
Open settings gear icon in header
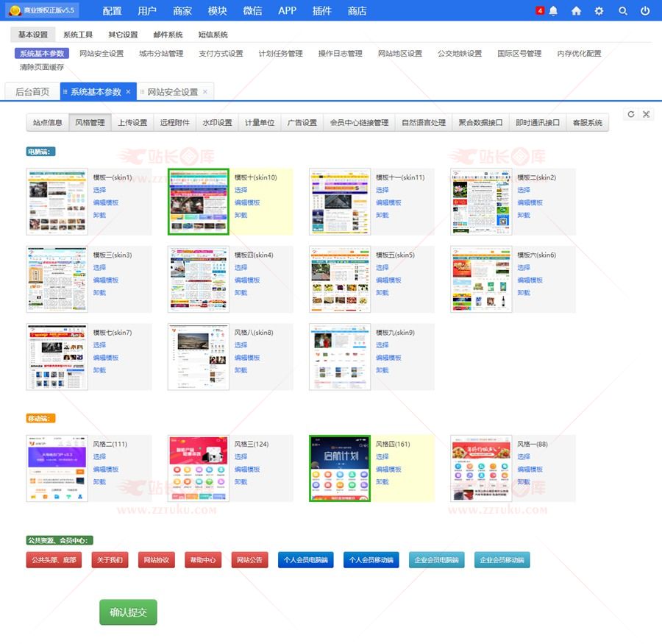point(599,11)
